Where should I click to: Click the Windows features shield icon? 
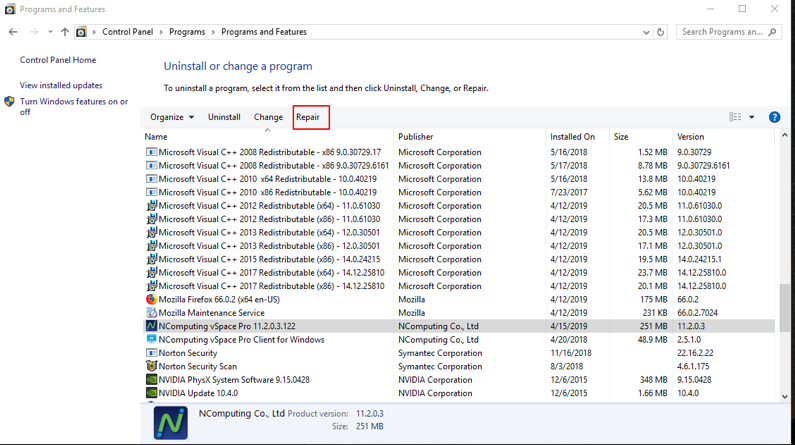9,101
